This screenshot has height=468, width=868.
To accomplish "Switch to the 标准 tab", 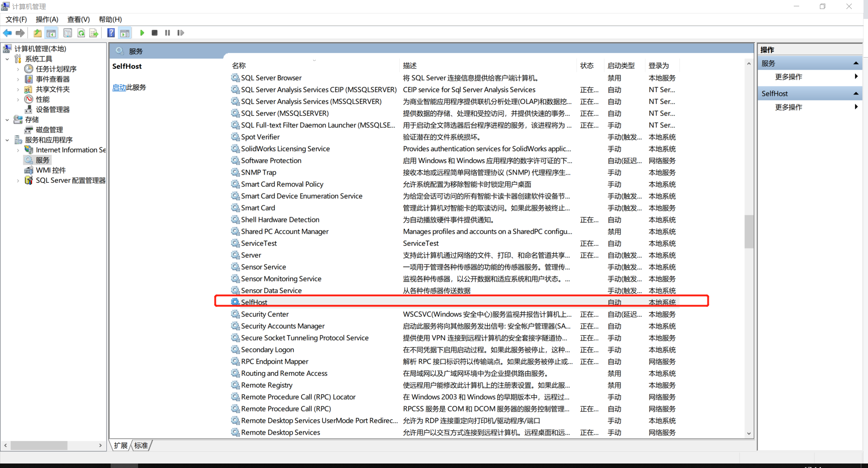I will [x=141, y=445].
